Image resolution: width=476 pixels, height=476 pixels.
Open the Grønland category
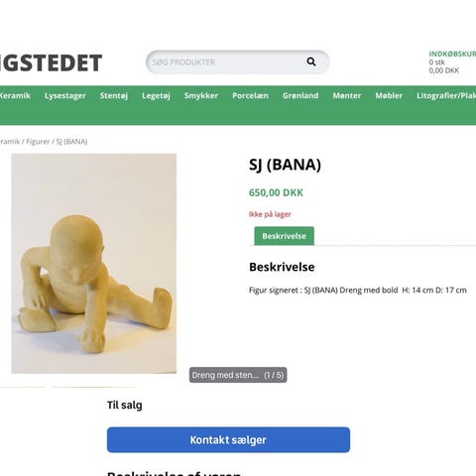tap(300, 96)
